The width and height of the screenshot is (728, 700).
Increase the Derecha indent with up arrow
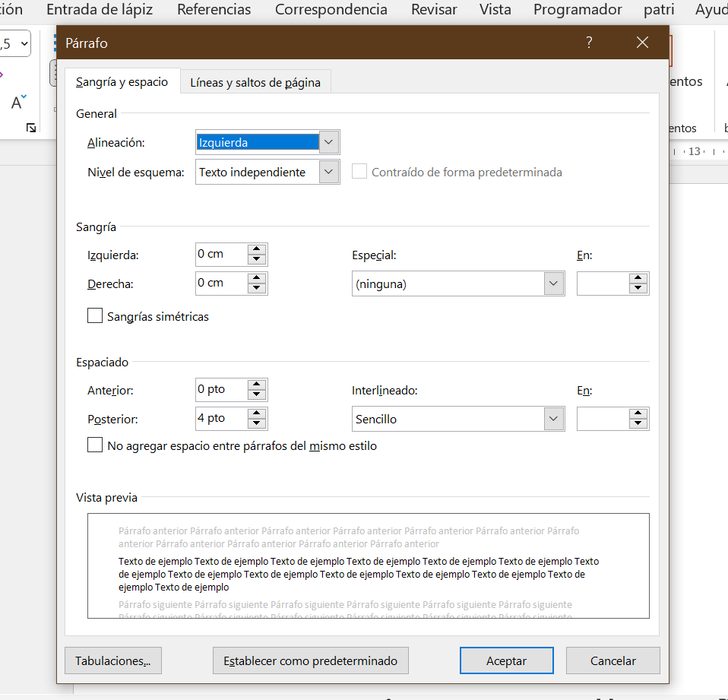tap(257, 277)
